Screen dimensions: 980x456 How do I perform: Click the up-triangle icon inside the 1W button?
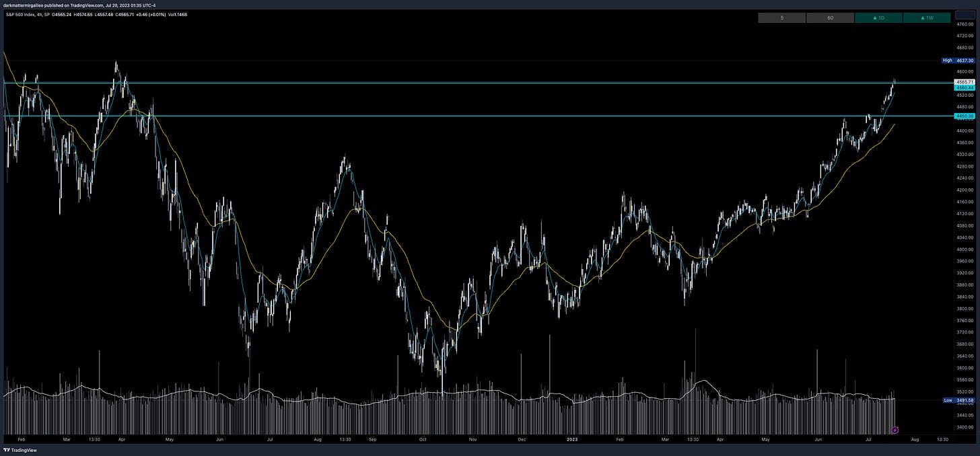tap(923, 17)
